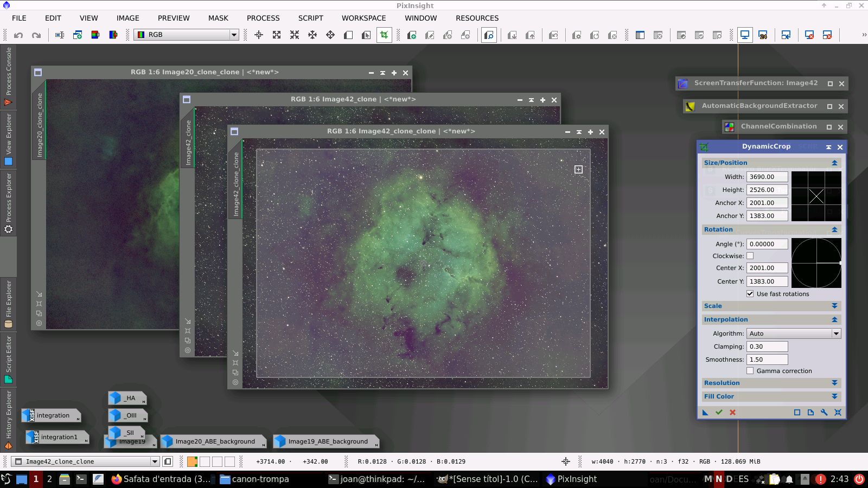This screenshot has height=488, width=868.
Task: Uncheck Use fast rotations
Action: 750,294
